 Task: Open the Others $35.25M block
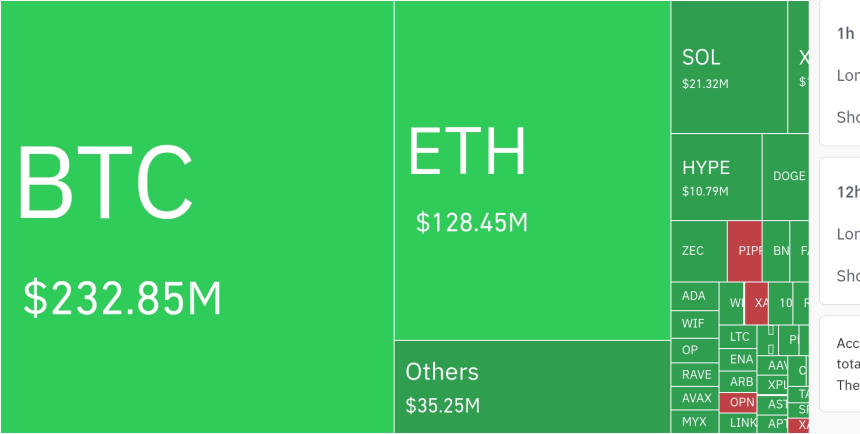(531, 386)
